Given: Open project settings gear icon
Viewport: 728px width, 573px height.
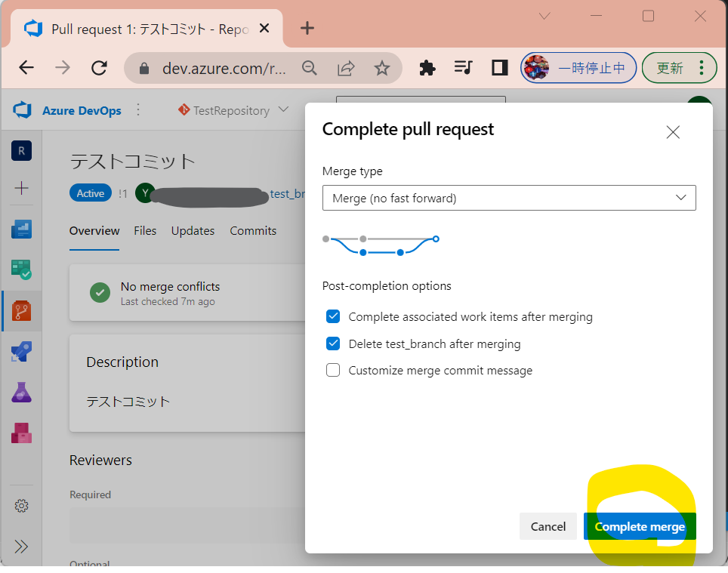Looking at the screenshot, I should 21,506.
